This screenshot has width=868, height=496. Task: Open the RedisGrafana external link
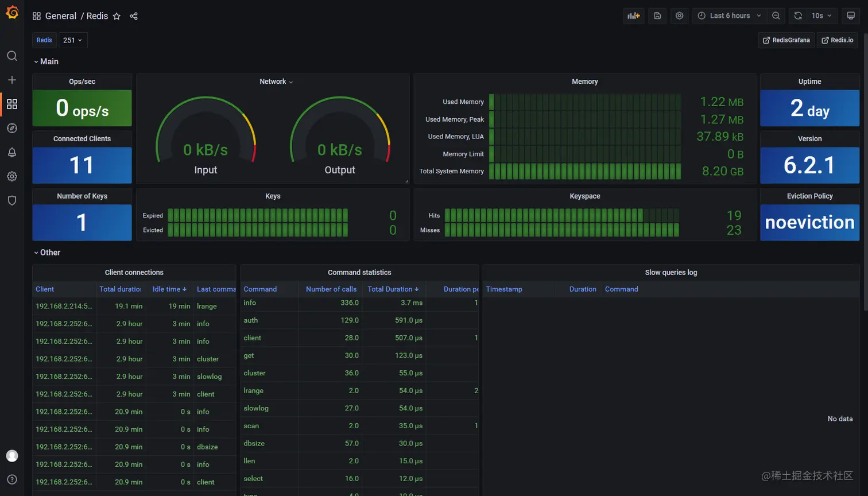coord(786,40)
